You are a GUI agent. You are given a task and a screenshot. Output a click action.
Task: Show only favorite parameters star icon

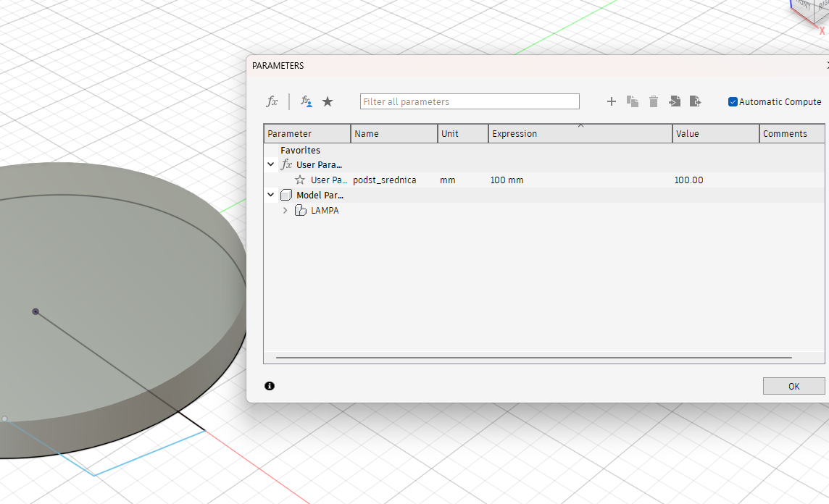pyautogui.click(x=328, y=102)
